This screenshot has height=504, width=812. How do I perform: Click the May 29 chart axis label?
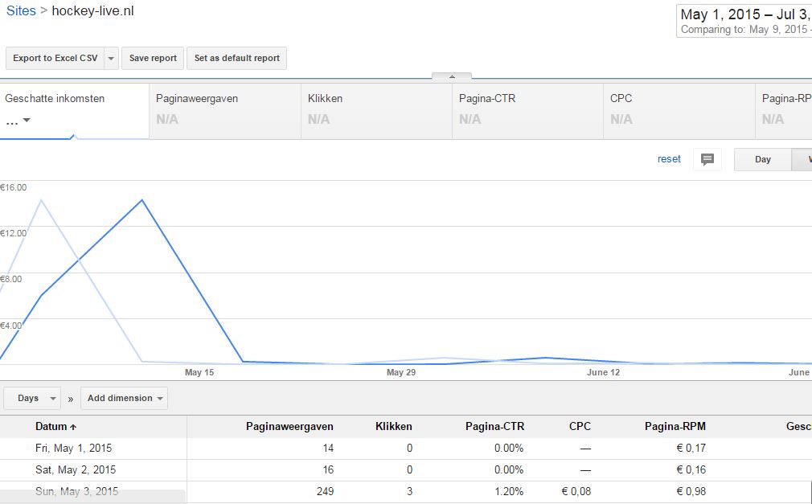click(x=401, y=372)
